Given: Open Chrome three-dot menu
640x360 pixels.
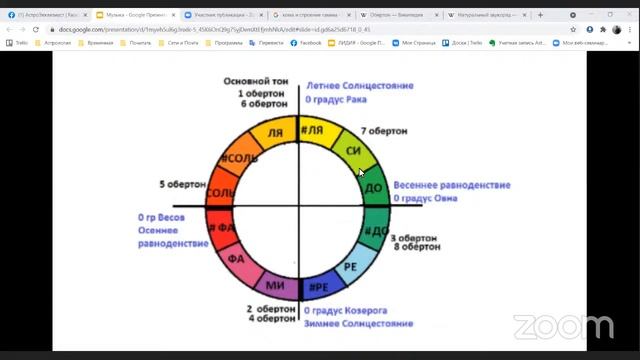Looking at the screenshot, I should coord(630,29).
